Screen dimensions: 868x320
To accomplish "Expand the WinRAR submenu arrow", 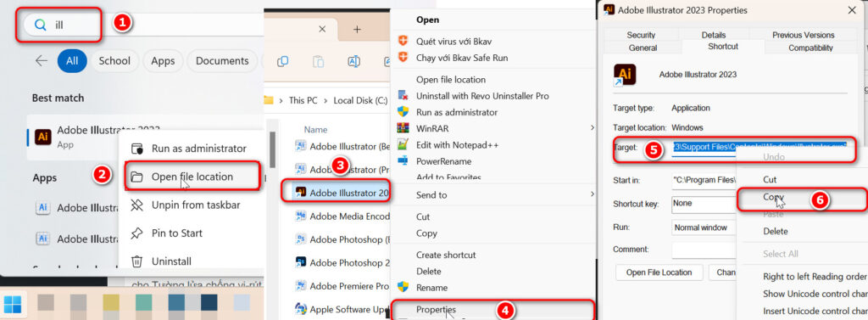I will tap(592, 128).
